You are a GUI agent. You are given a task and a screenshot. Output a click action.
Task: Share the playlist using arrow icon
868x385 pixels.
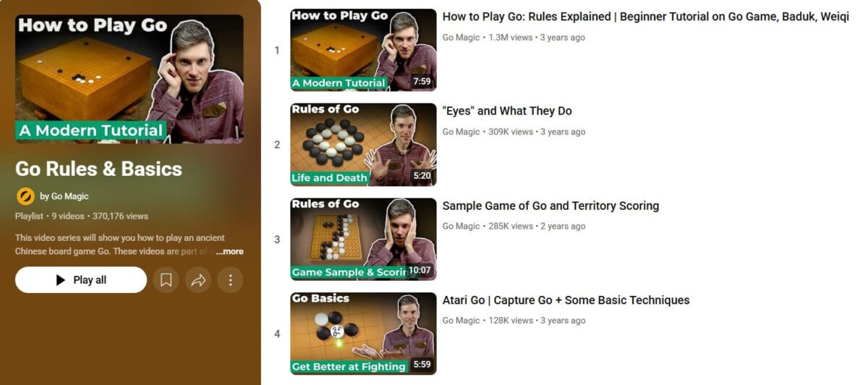tap(198, 280)
